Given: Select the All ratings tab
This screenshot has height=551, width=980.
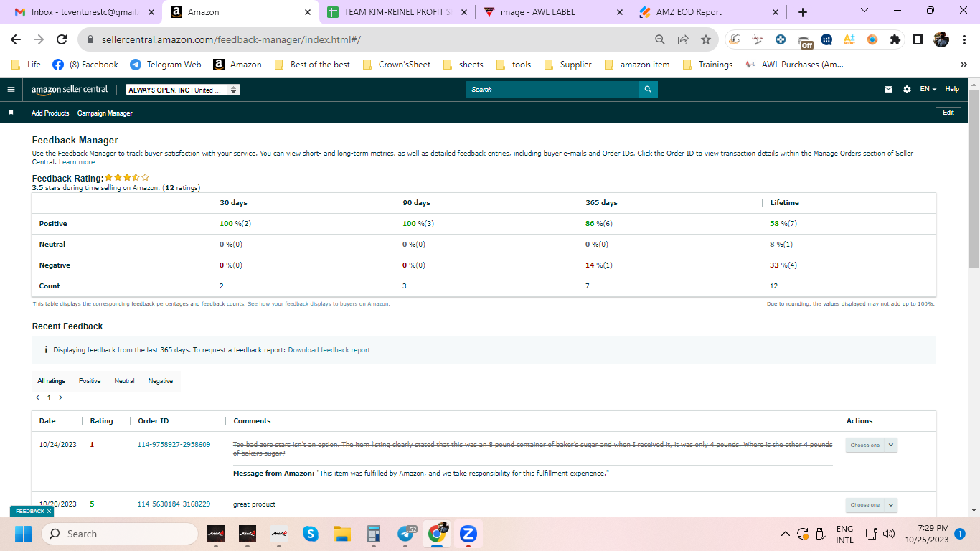Looking at the screenshot, I should [52, 381].
